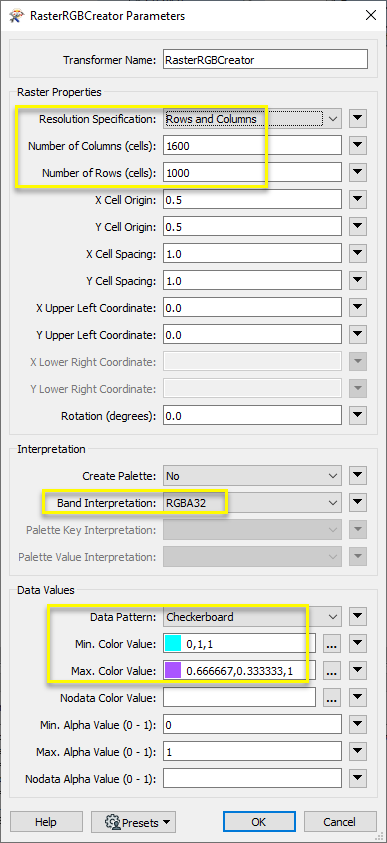387x843 pixels.
Task: Click the Cancel button
Action: (340, 822)
